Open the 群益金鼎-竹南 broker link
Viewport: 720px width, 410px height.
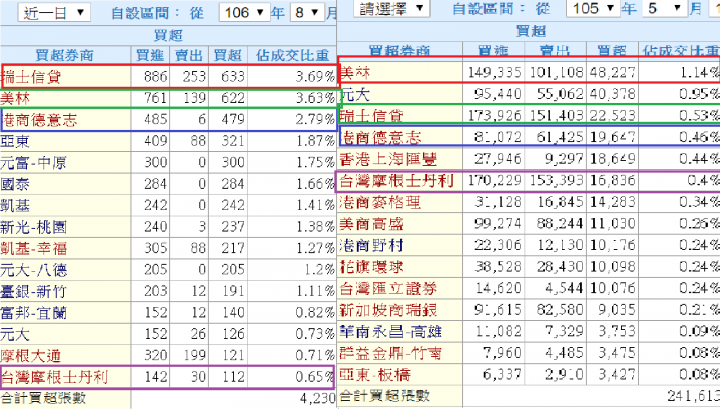click(x=391, y=353)
